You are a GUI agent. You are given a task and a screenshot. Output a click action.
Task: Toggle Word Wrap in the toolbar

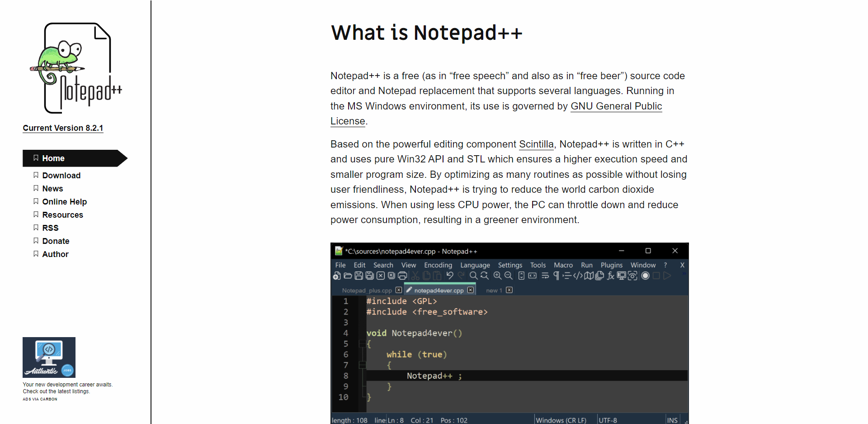point(544,276)
